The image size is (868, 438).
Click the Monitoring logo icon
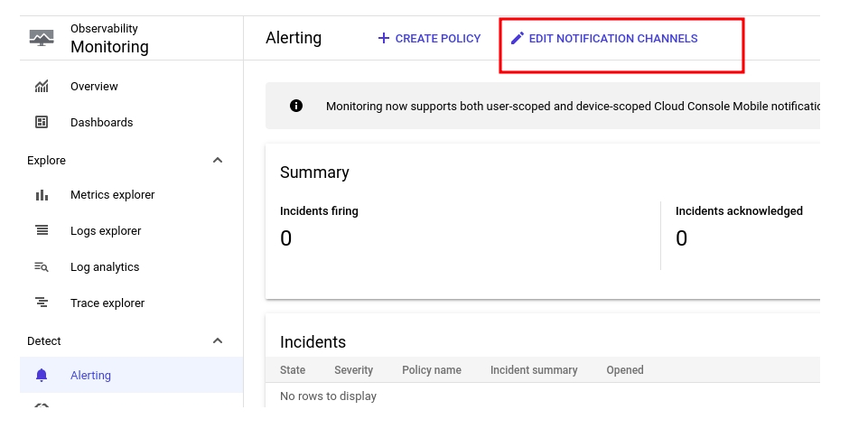point(42,38)
